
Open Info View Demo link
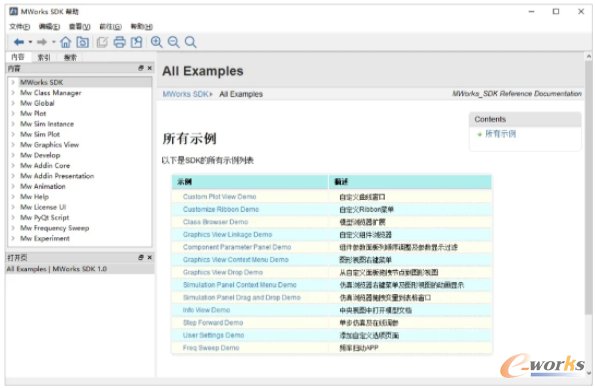coord(206,310)
